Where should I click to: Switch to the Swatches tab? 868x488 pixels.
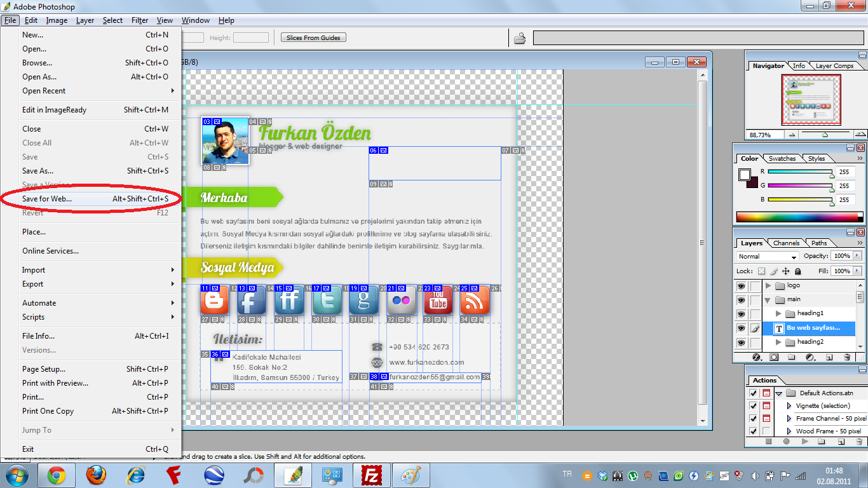pyautogui.click(x=782, y=158)
